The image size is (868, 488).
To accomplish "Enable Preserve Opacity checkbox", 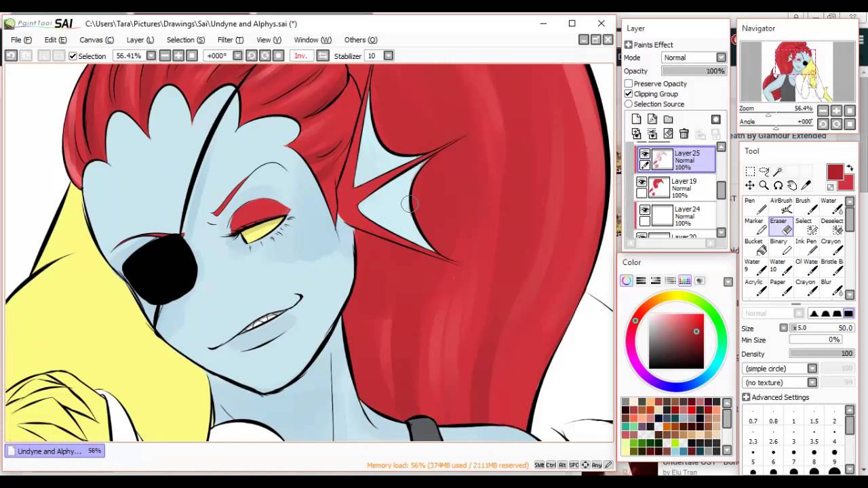I will point(629,83).
